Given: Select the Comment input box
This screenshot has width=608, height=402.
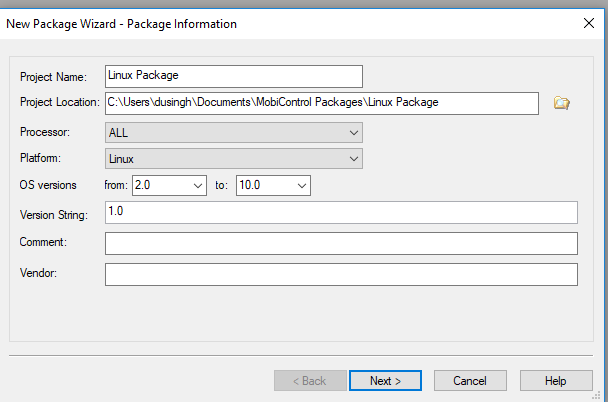Looking at the screenshot, I should (340, 243).
